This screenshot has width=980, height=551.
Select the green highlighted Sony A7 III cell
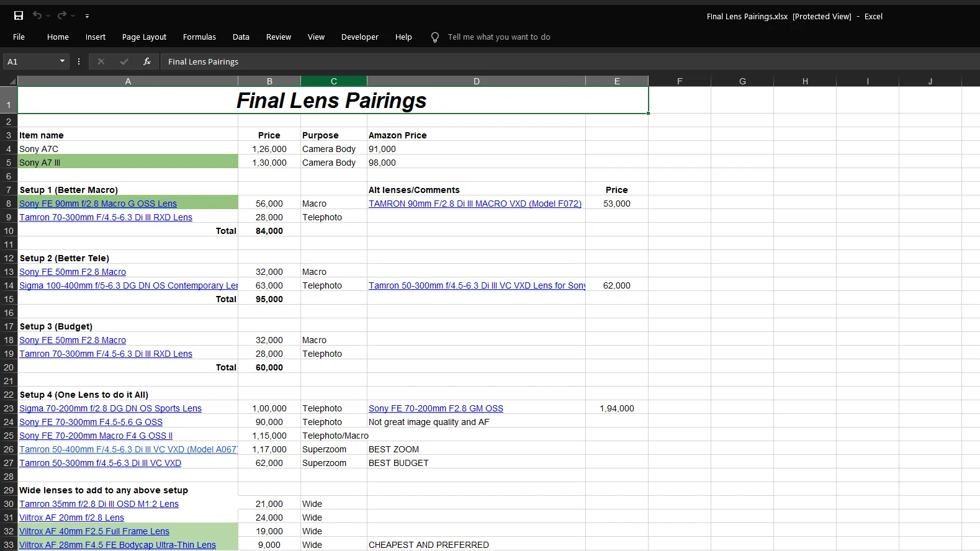click(x=127, y=163)
